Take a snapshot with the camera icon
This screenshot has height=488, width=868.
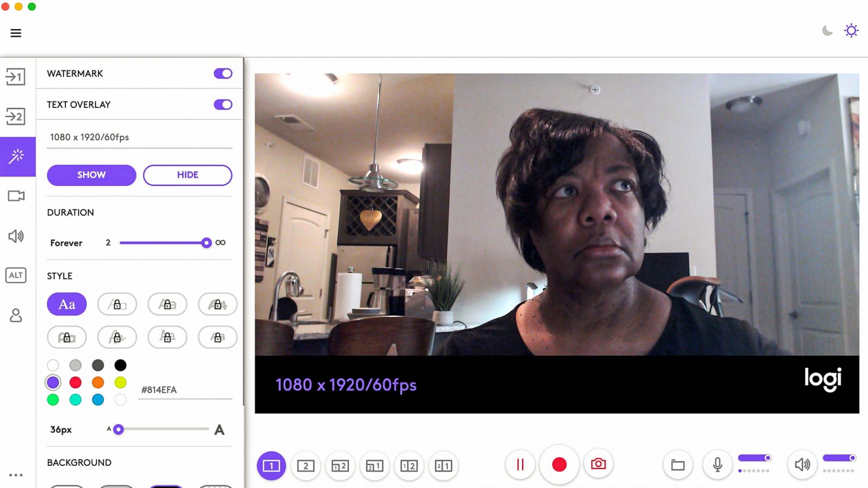tap(598, 465)
